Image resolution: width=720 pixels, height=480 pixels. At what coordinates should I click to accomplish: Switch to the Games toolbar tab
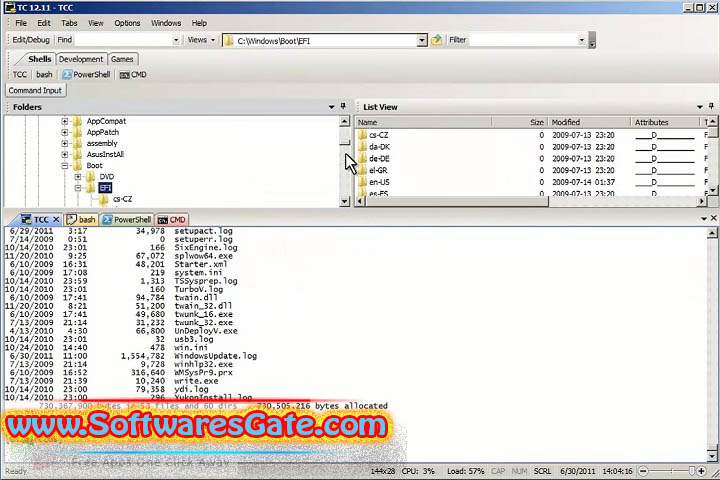point(122,59)
